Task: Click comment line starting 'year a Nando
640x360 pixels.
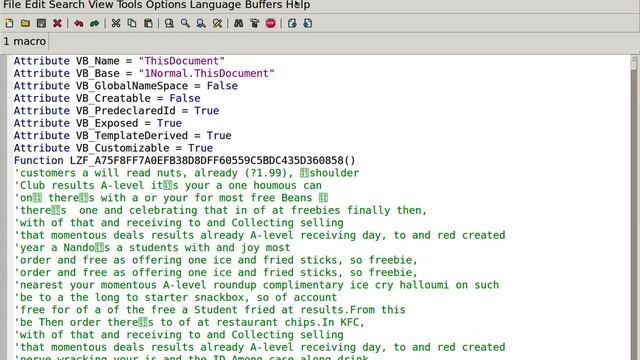Action: [152, 248]
